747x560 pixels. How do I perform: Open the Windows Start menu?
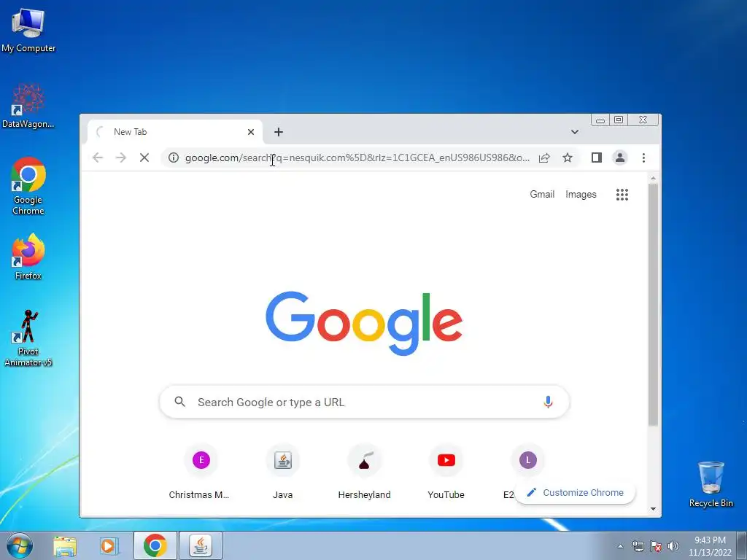[20, 545]
